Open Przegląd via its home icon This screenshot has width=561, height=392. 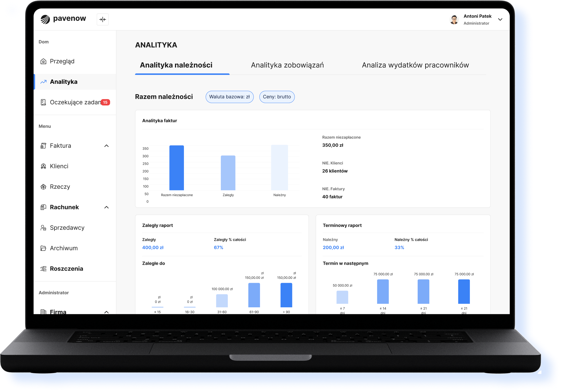point(43,61)
